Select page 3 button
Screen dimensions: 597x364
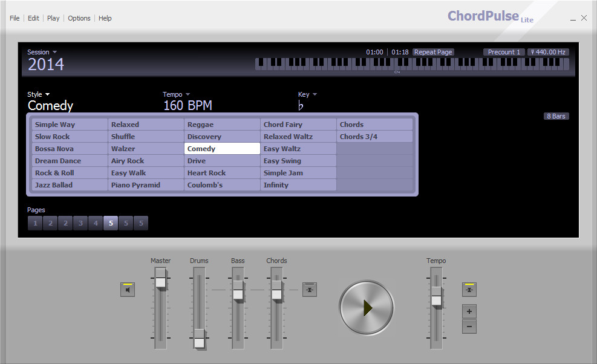[80, 223]
